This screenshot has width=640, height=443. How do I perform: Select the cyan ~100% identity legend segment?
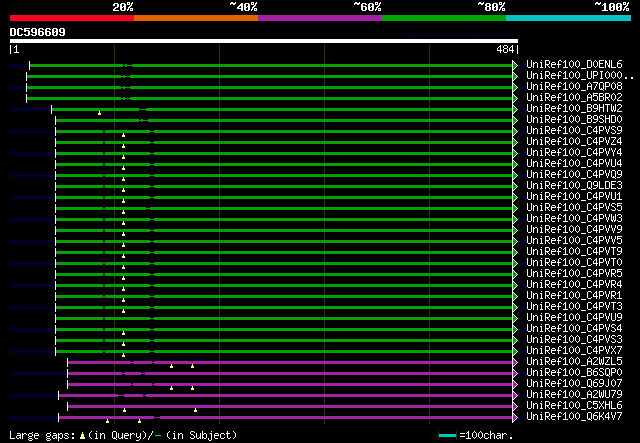coord(567,17)
